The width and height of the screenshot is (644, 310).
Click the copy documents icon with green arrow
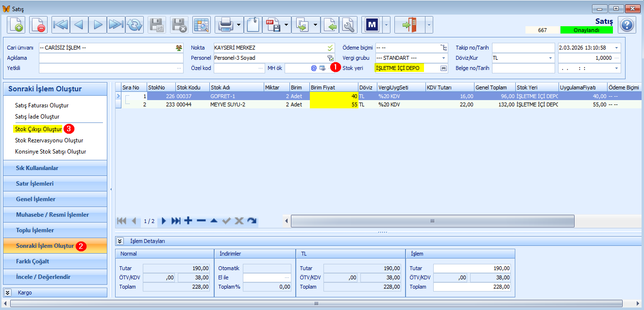tap(302, 25)
